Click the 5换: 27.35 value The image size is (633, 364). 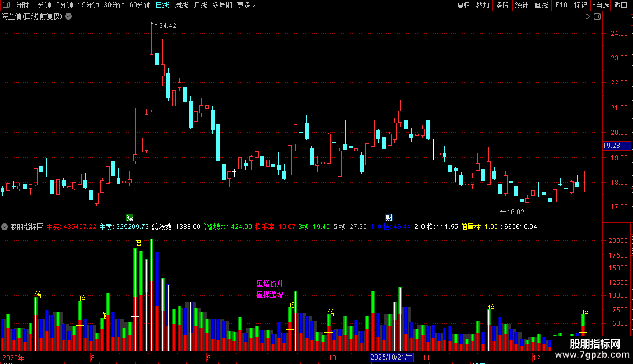point(350,227)
